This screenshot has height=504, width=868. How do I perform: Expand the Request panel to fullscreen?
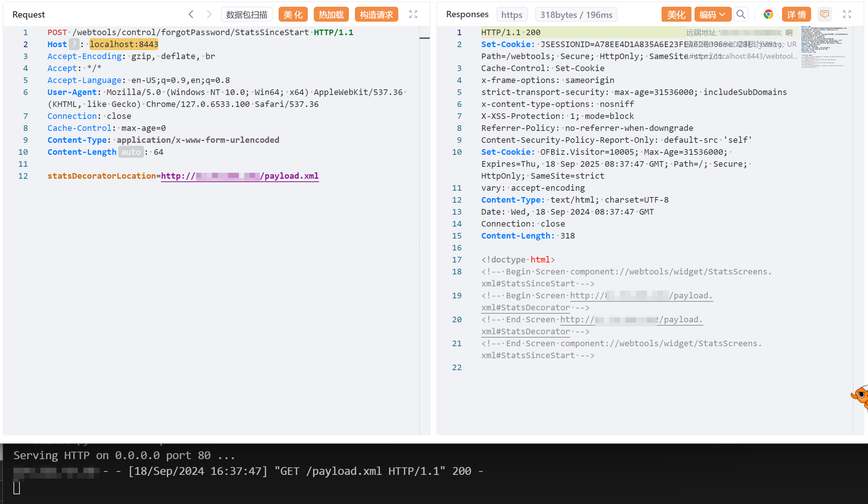click(x=413, y=15)
